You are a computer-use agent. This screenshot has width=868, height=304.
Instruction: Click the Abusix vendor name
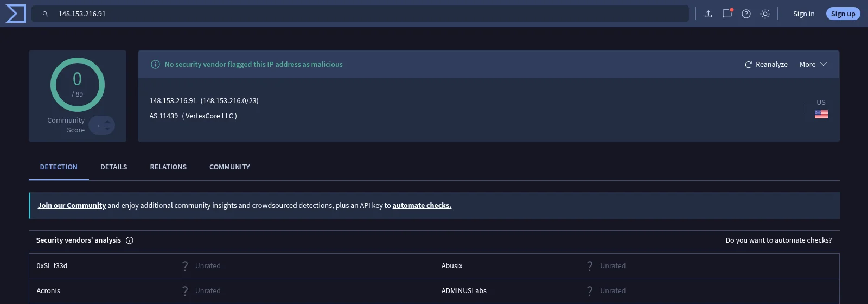click(452, 265)
